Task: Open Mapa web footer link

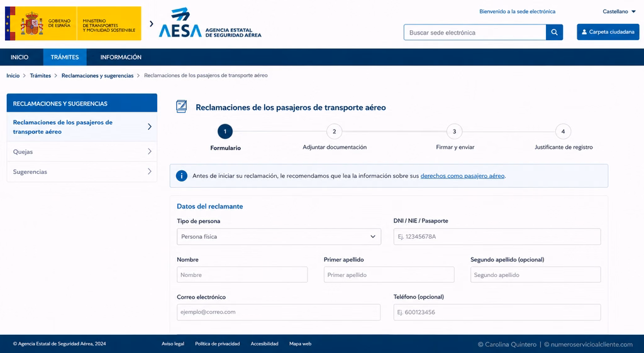Action: (300, 344)
